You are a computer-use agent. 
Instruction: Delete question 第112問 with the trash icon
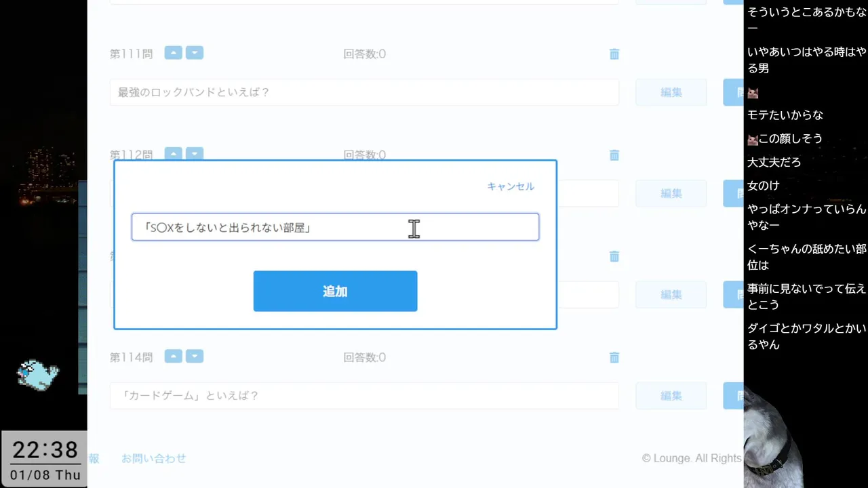tap(614, 155)
